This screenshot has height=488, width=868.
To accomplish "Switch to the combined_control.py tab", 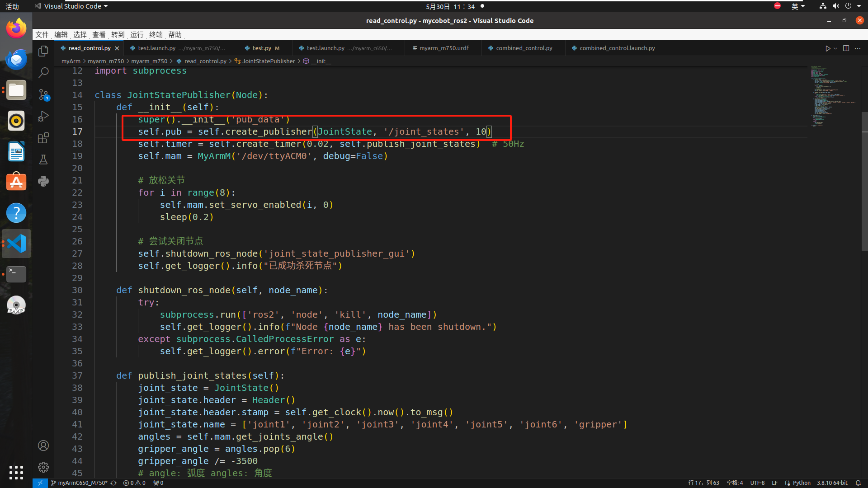I will pyautogui.click(x=524, y=48).
